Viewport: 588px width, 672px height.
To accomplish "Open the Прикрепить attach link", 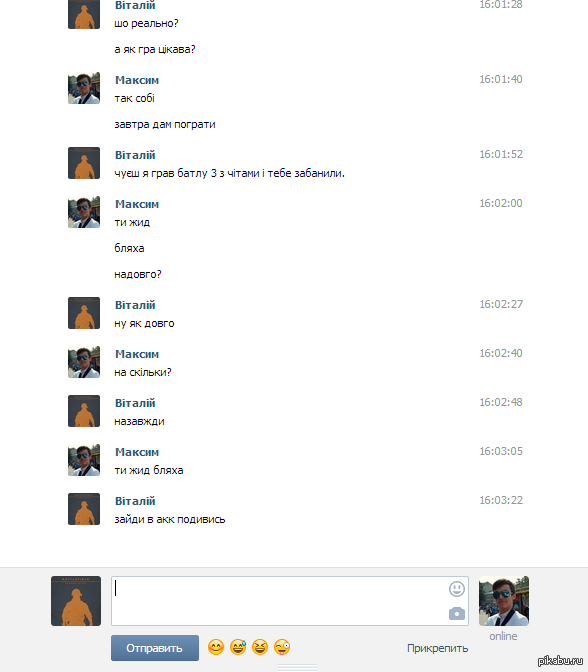I will 438,648.
